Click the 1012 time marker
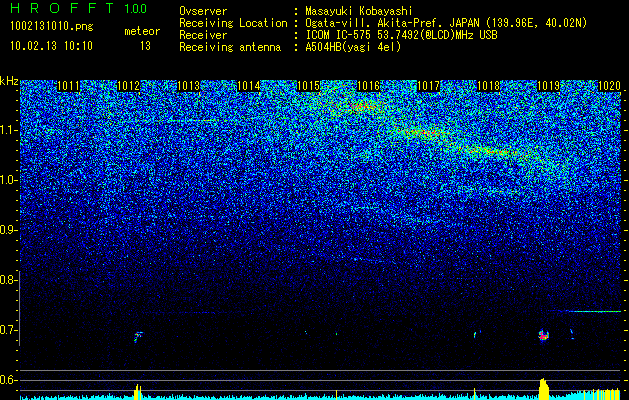 click(x=129, y=86)
